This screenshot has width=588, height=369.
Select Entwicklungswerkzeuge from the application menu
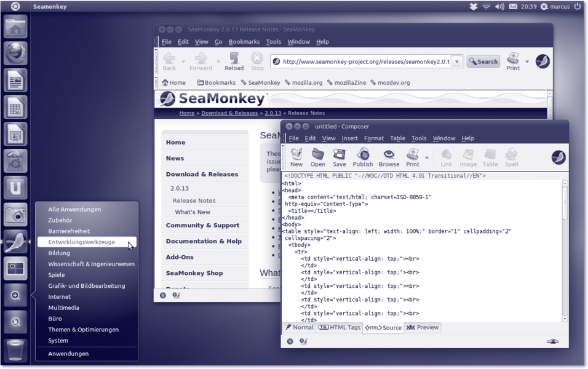point(82,242)
